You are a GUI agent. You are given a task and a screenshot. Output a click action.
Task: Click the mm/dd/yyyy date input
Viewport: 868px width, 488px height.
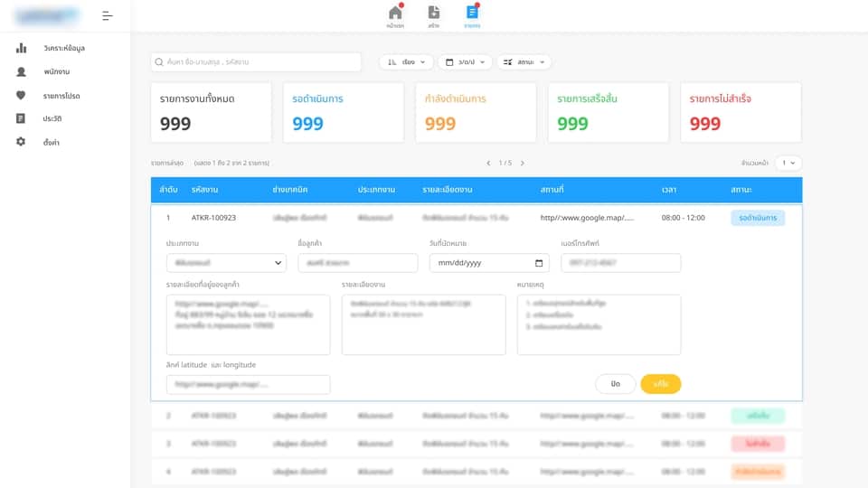pos(489,263)
